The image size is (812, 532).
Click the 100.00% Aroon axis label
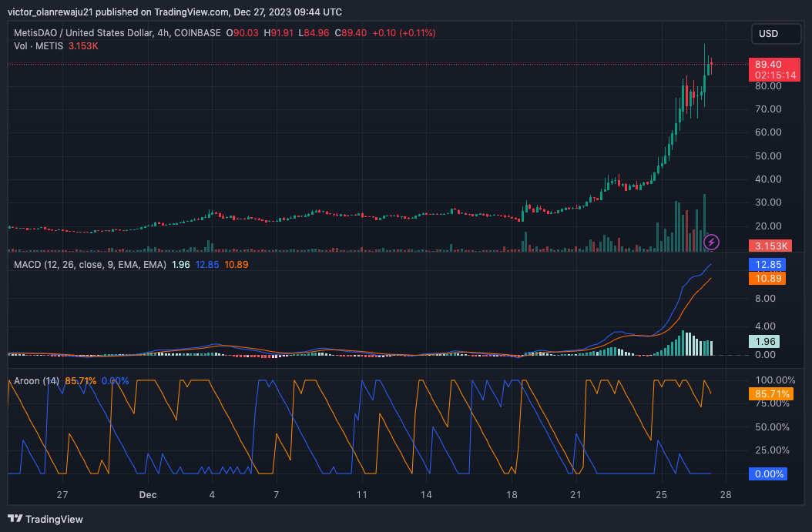point(775,380)
